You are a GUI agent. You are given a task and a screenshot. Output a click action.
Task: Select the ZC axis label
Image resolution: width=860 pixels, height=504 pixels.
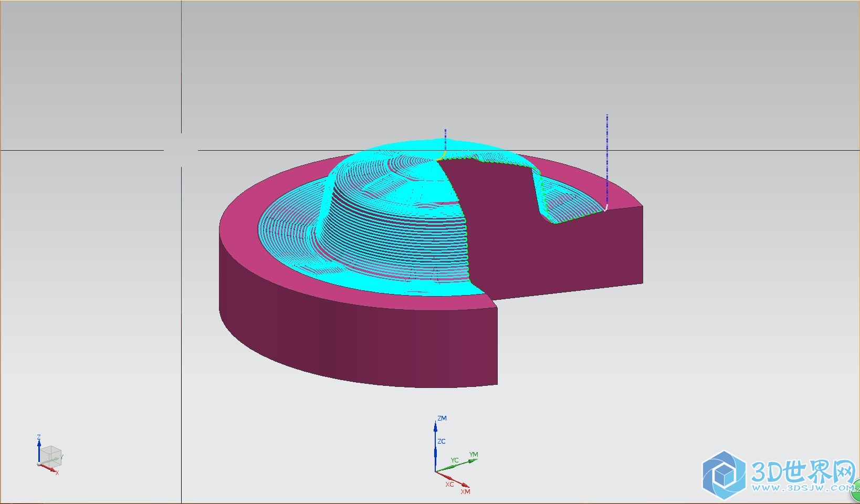[x=442, y=442]
